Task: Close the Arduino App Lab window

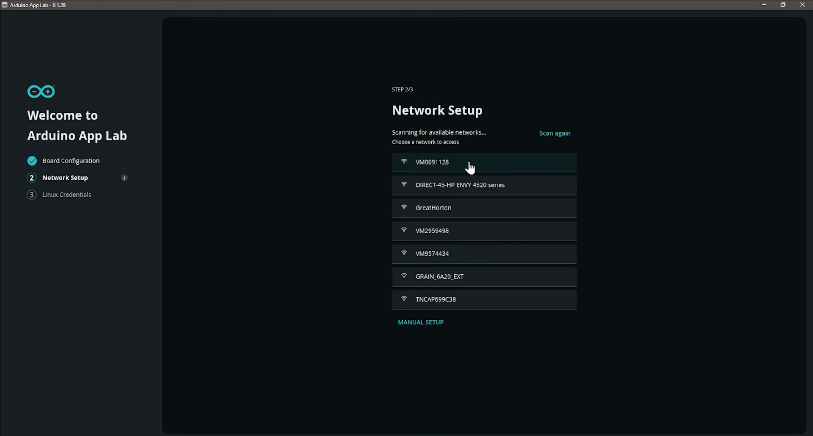Action: pos(802,5)
